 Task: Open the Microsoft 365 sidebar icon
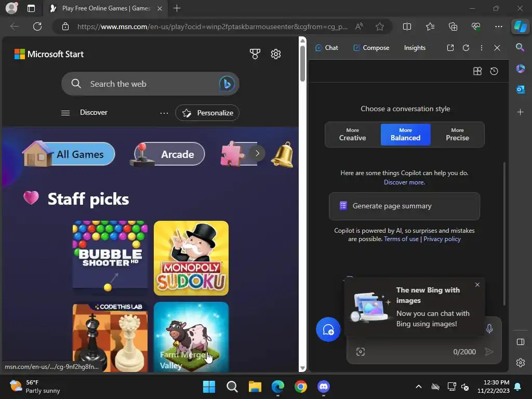pyautogui.click(x=520, y=69)
